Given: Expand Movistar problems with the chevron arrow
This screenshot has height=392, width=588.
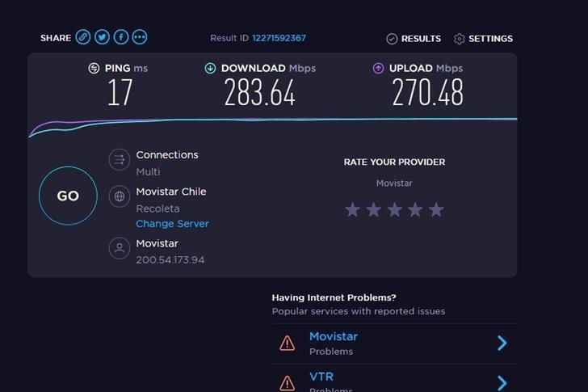Looking at the screenshot, I should pos(502,343).
